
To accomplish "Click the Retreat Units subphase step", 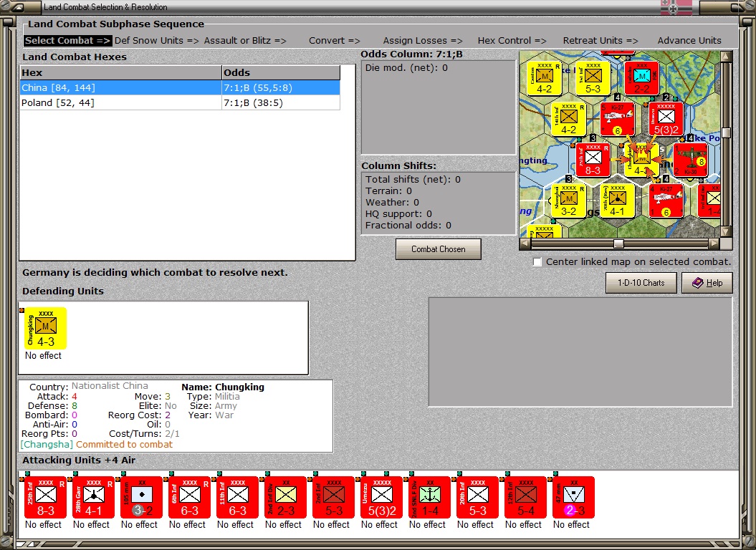I will pyautogui.click(x=601, y=41).
